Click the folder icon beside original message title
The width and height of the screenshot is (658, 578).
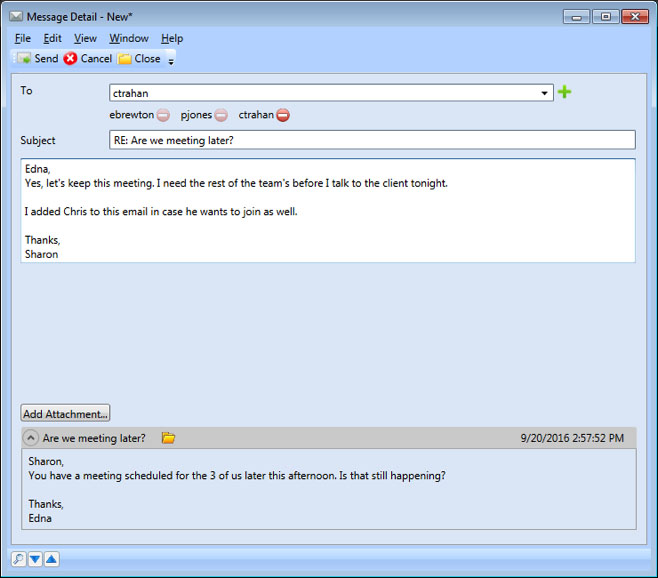168,438
